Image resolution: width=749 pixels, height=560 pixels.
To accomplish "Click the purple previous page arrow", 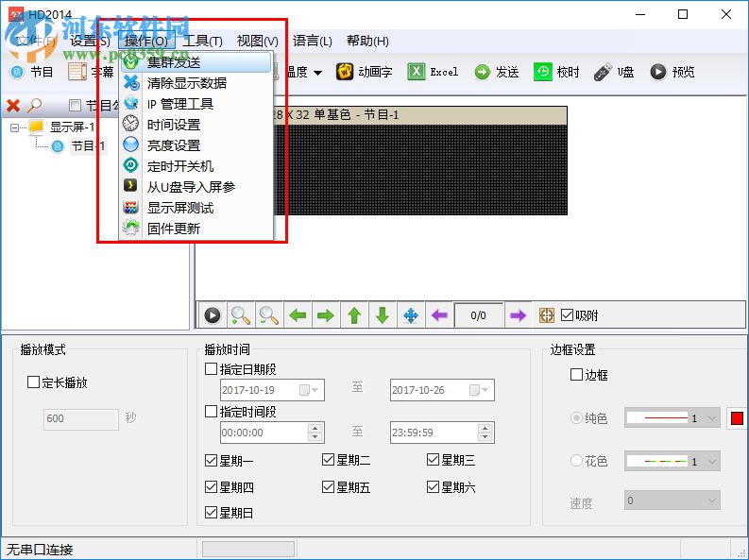I will point(439,315).
